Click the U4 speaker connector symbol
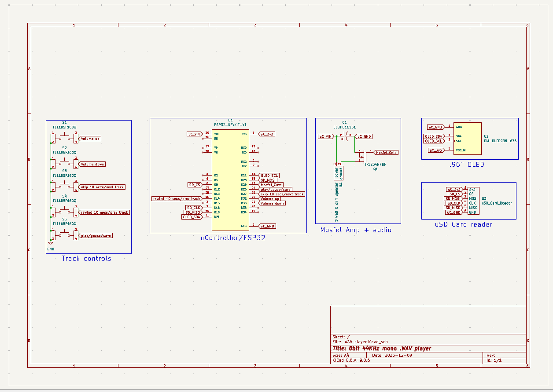The height and width of the screenshot is (392, 553). (338, 171)
